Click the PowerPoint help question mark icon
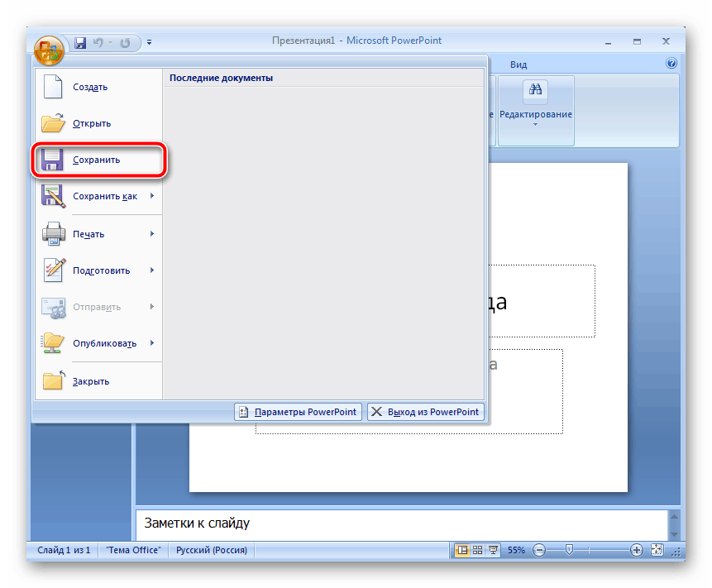Screen dimensions: 712x588 tap(671, 64)
